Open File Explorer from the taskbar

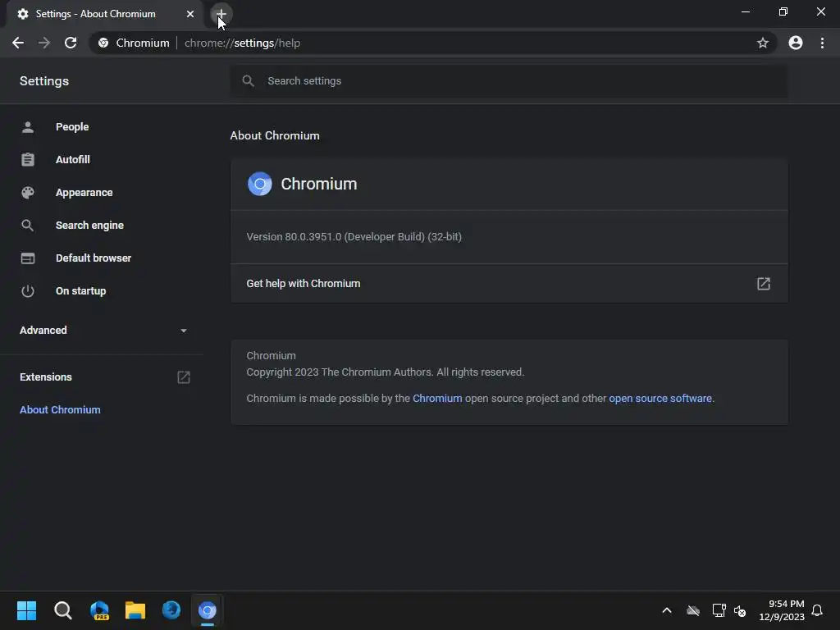click(135, 610)
